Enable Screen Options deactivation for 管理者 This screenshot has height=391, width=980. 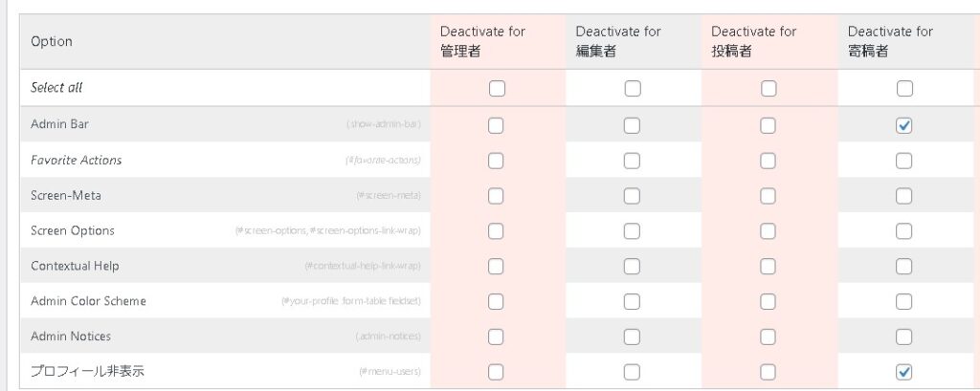(x=497, y=231)
